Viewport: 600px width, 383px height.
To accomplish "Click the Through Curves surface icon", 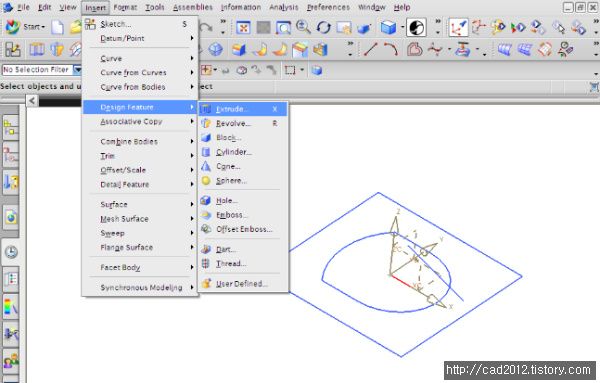I will point(505,49).
